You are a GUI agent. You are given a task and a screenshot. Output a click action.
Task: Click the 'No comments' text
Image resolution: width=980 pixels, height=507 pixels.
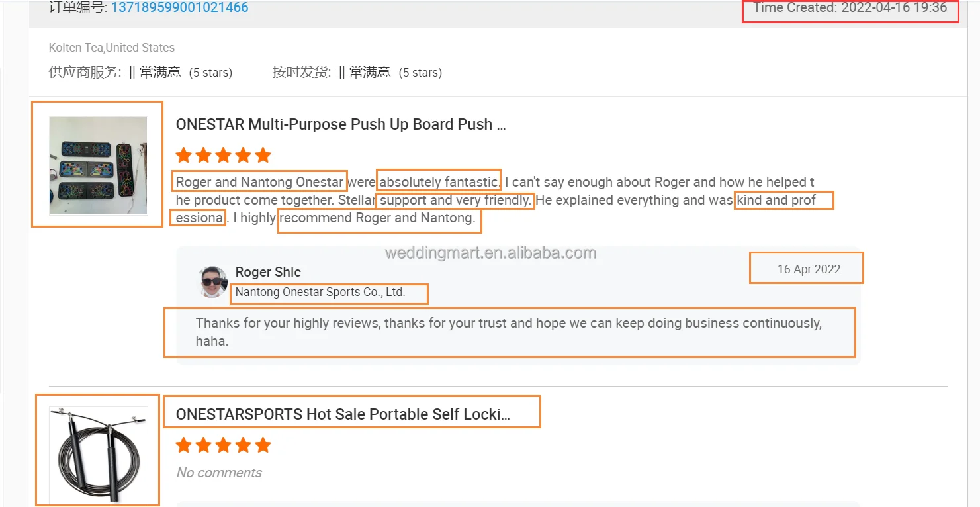click(219, 473)
